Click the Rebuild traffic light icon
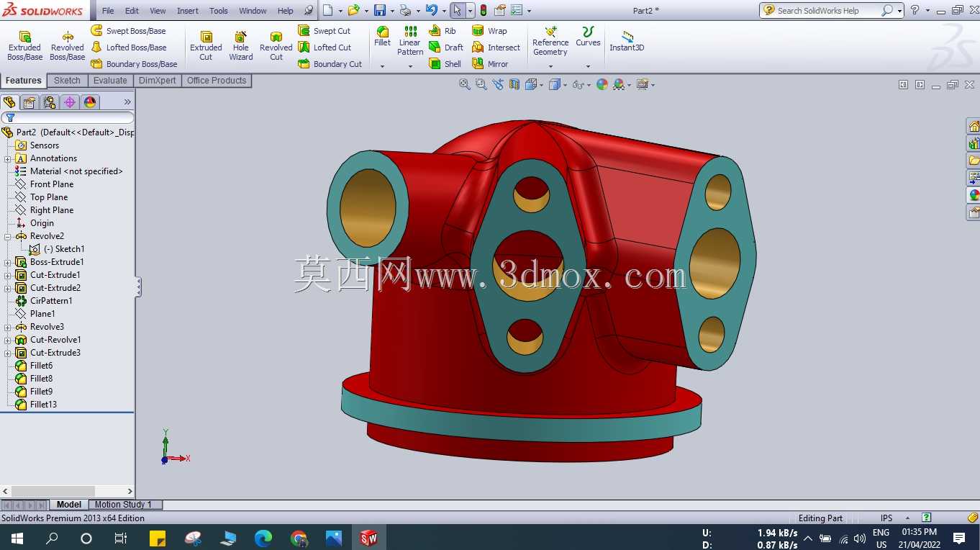 pos(484,11)
